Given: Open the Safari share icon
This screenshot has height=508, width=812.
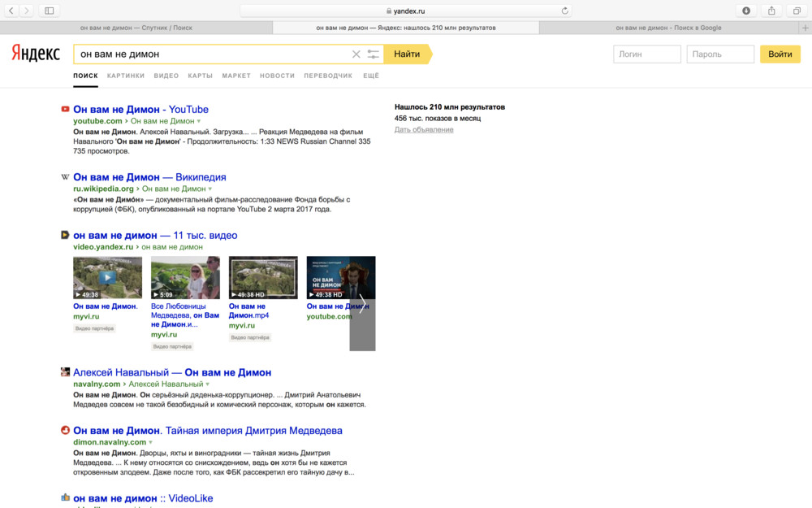Looking at the screenshot, I should point(771,11).
